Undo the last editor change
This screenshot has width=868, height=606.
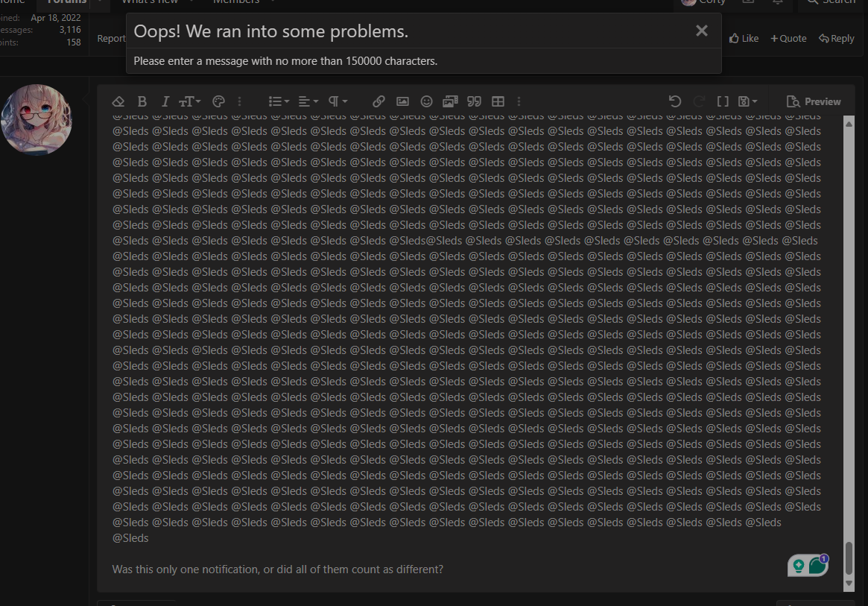tap(674, 101)
